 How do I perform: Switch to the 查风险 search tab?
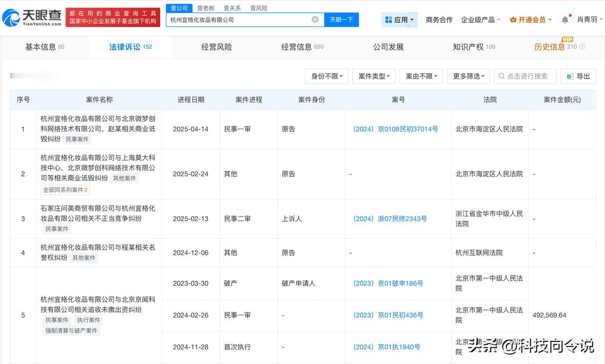[259, 8]
